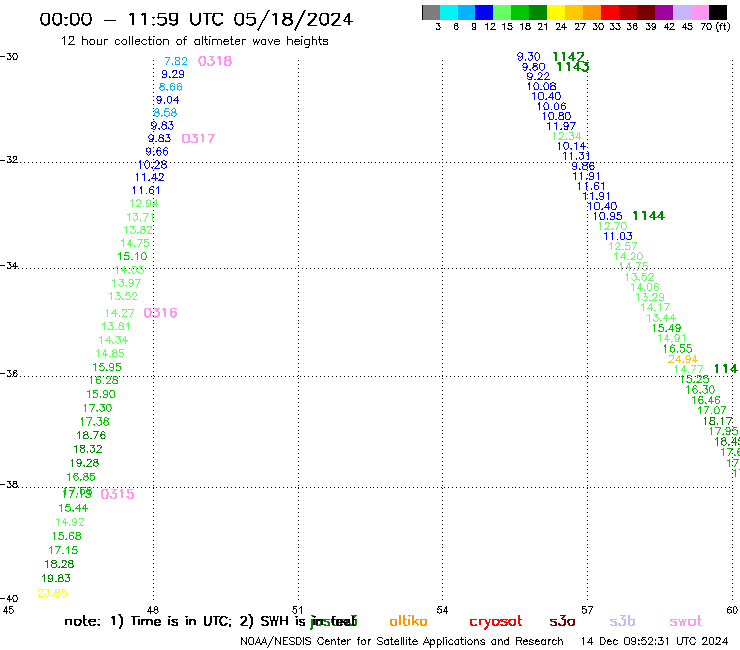The width and height of the screenshot is (740, 650).
Task: Click the yellow swatch in the color scale
Action: [555, 12]
